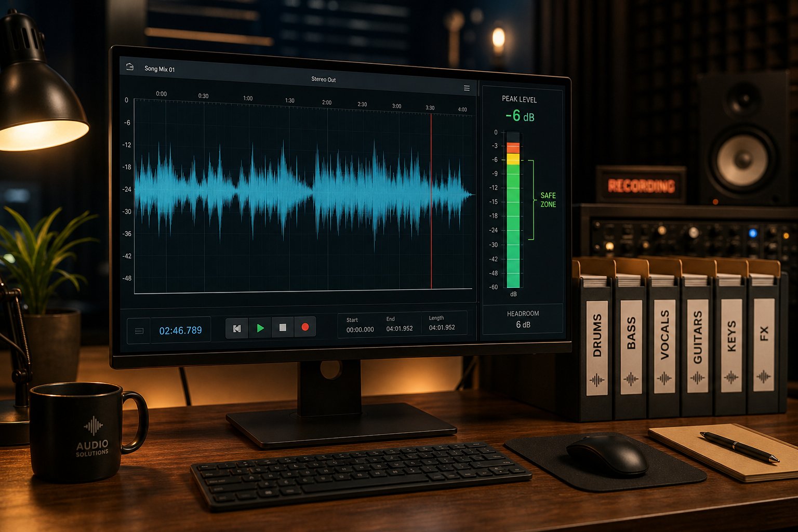This screenshot has width=798, height=532.
Task: Click the End time value 04:01.952
Action: point(400,328)
